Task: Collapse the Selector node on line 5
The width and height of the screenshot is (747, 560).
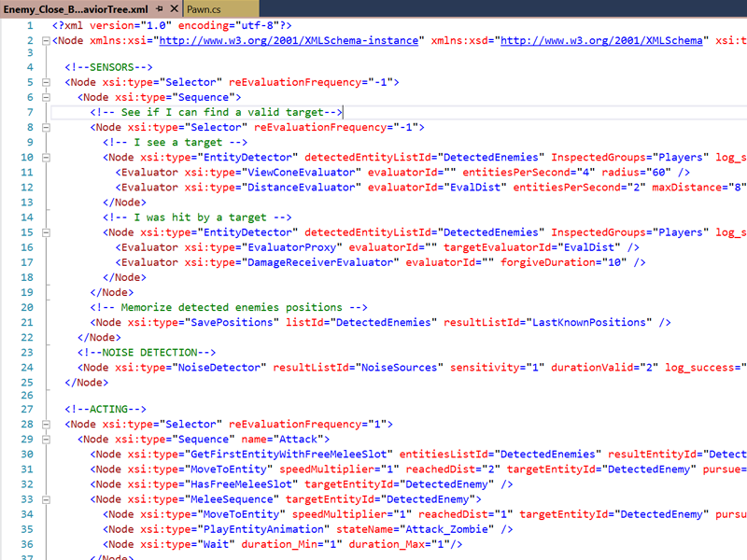Action: 46,82
